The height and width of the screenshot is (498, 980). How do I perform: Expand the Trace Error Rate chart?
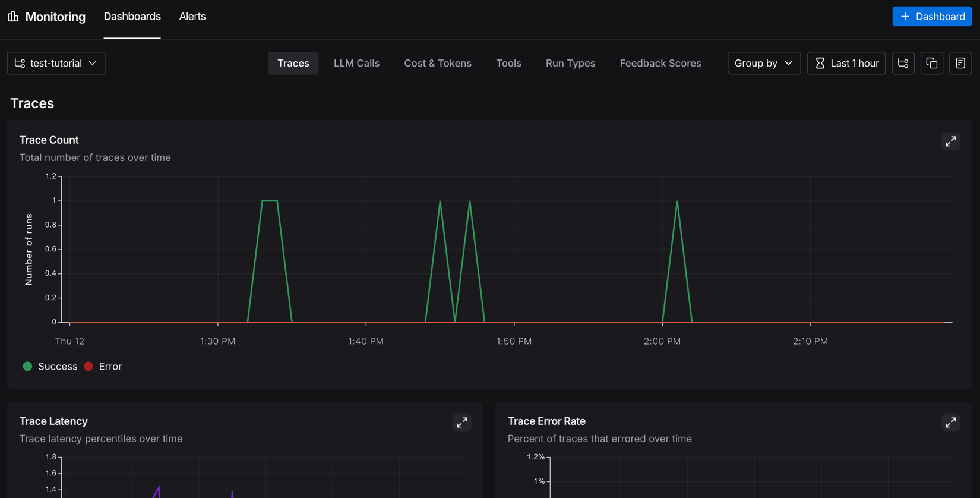pos(950,423)
